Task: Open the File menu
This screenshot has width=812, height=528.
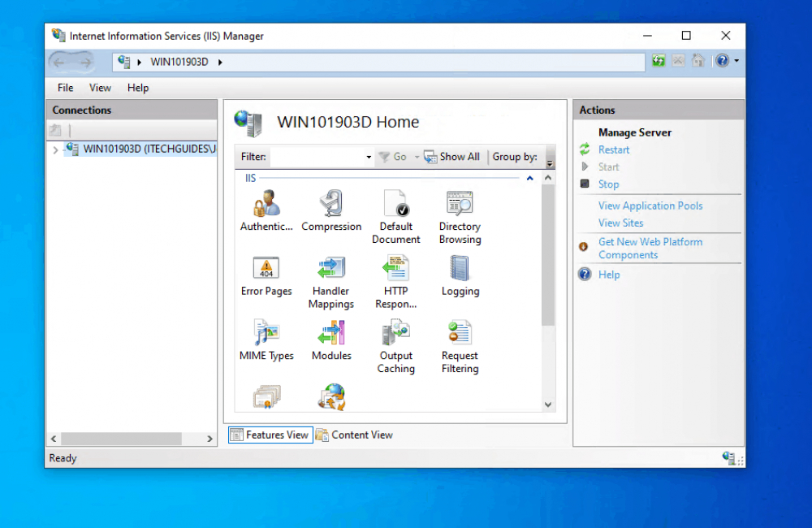Action: click(x=65, y=88)
